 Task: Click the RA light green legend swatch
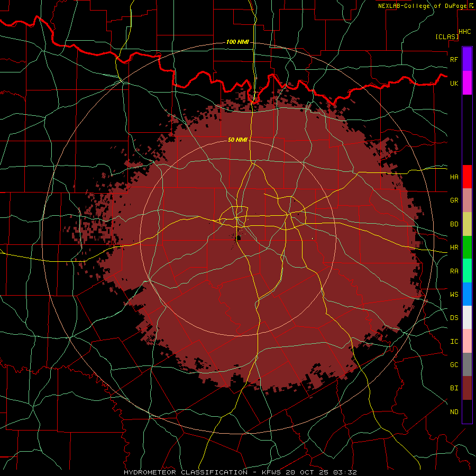coord(467,271)
